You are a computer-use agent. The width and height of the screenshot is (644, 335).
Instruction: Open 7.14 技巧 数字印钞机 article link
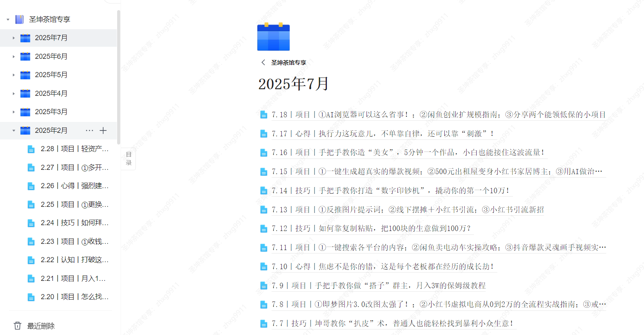(391, 191)
